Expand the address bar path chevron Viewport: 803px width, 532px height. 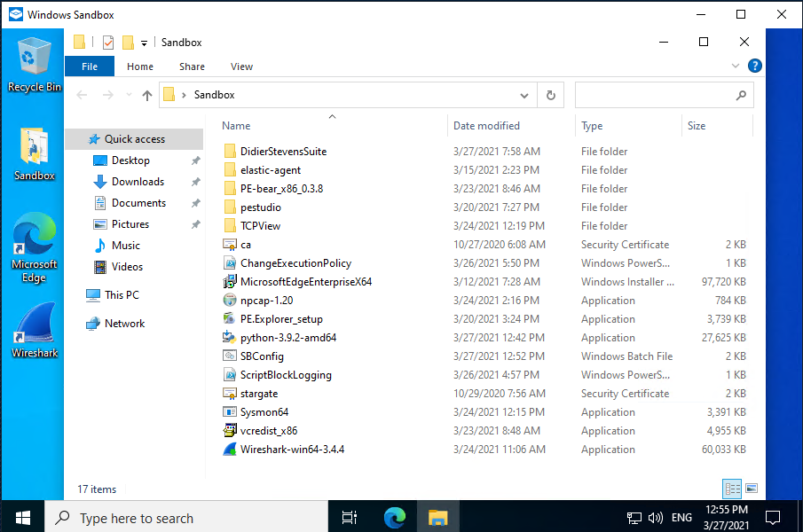click(184, 95)
